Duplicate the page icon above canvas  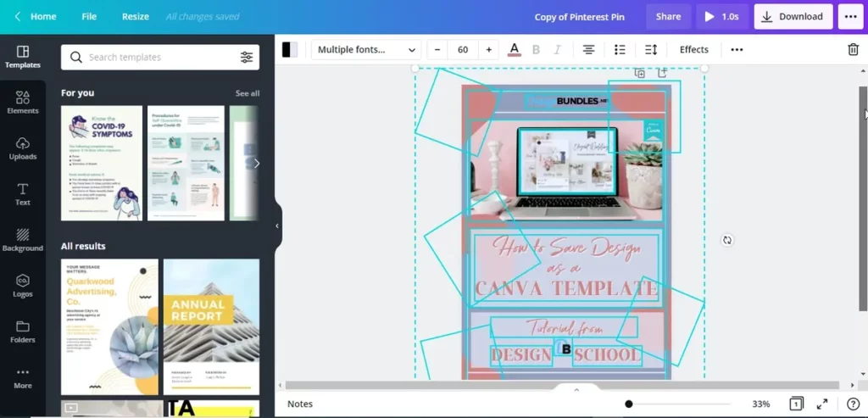point(639,73)
